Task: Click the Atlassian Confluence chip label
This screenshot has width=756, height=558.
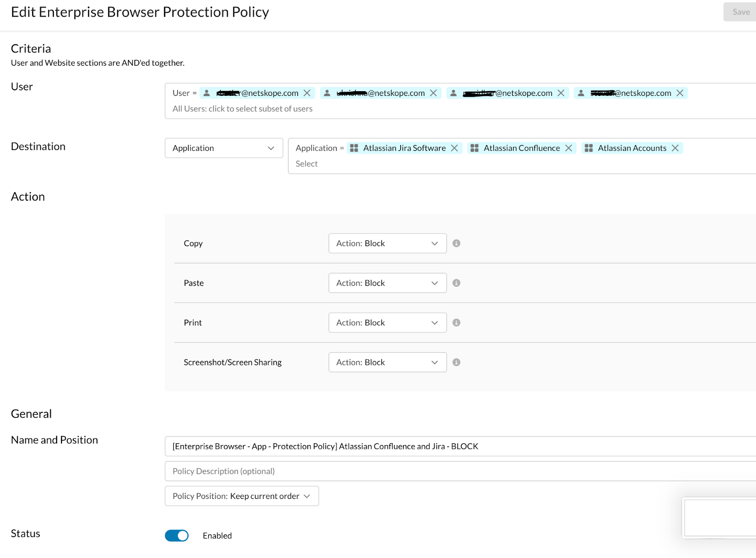Action: pos(522,148)
